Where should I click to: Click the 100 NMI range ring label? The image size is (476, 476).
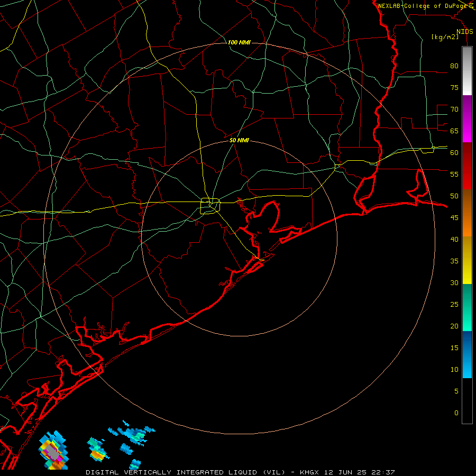point(239,42)
